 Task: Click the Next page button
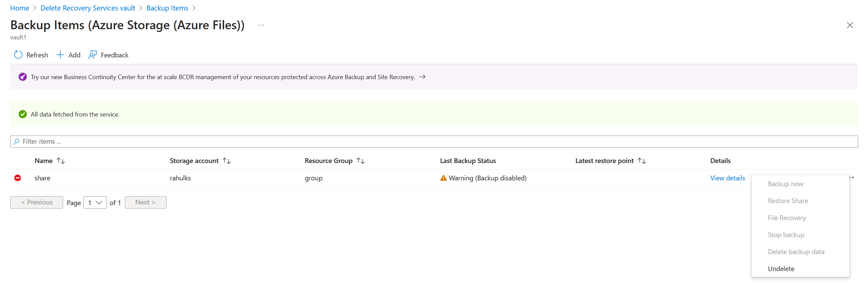[146, 202]
